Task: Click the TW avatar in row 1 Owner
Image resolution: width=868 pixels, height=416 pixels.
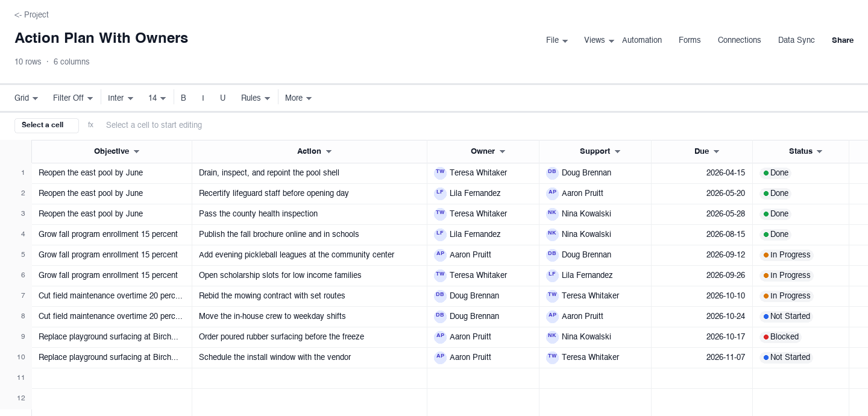Action: click(x=440, y=172)
